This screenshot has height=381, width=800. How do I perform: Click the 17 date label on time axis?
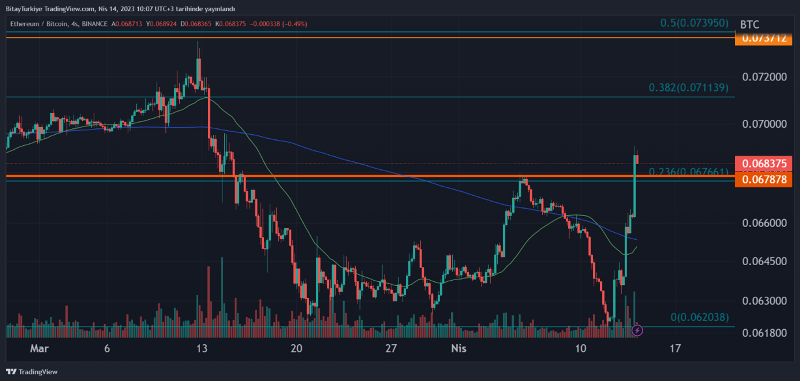675,349
